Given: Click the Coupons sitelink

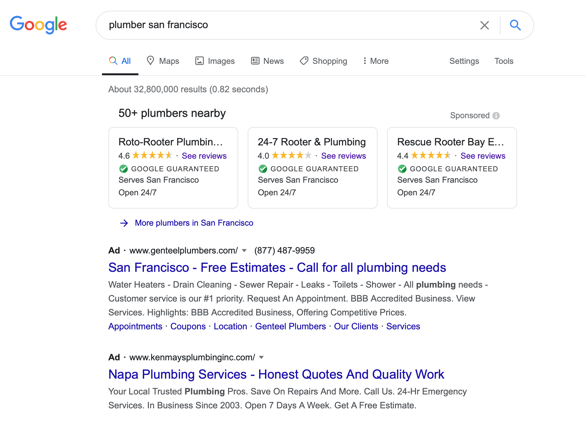Looking at the screenshot, I should [x=188, y=326].
